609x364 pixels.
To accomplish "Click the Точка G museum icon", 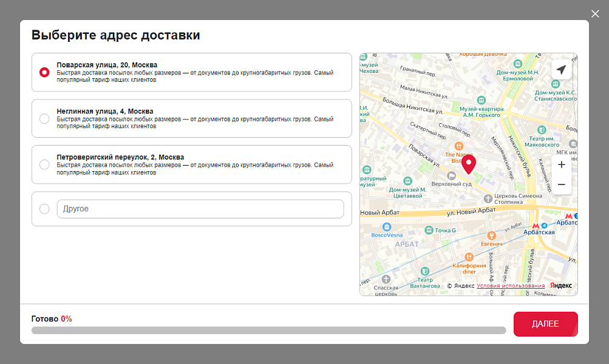I will 429,231.
